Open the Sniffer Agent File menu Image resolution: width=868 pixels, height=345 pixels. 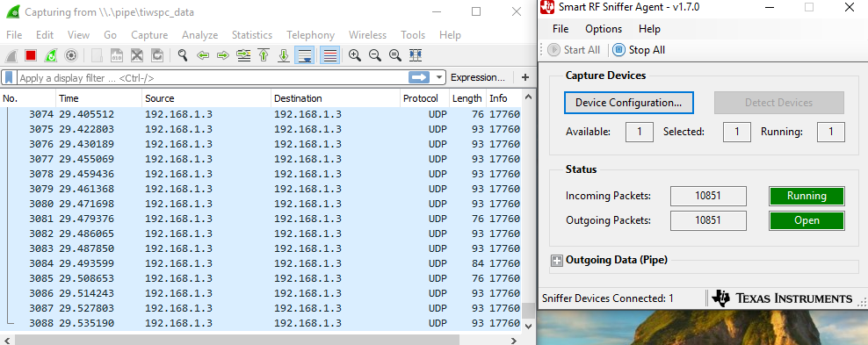pos(561,29)
